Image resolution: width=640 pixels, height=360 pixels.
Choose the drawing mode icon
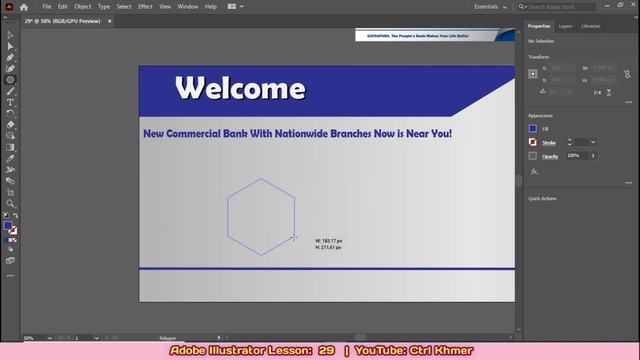pyautogui.click(x=10, y=249)
